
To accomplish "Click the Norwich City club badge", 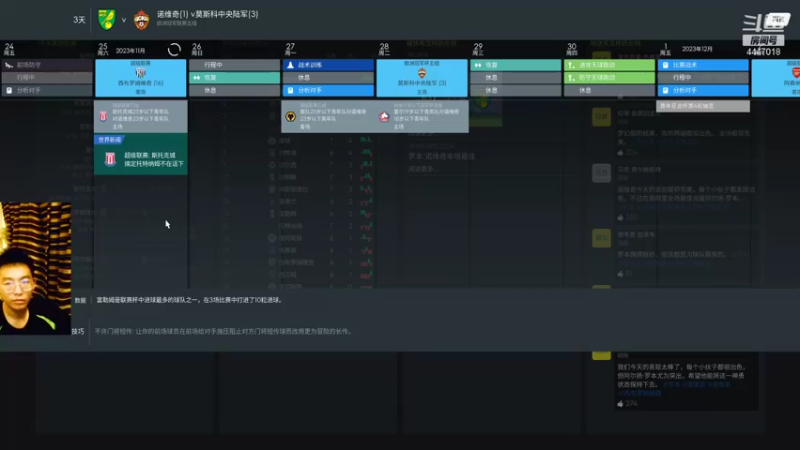I will 107,20.
